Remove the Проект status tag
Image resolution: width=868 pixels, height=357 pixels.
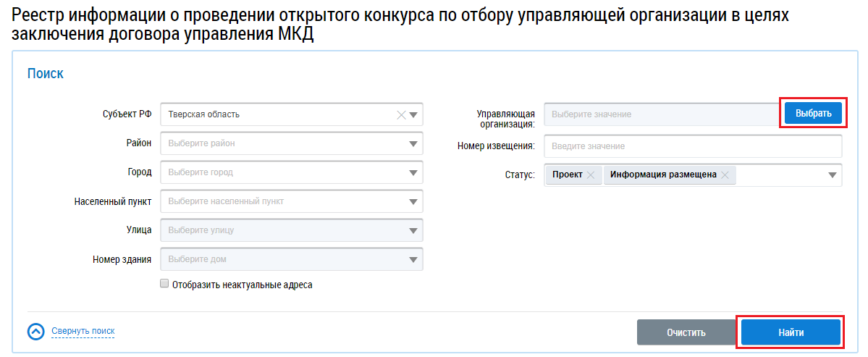591,175
